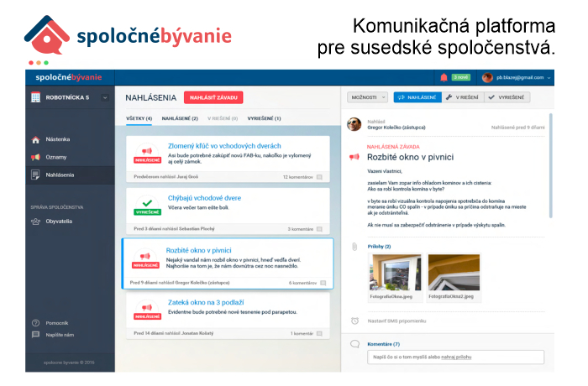
Task: Click the detail panel vertical scrollbar
Action: click(550, 165)
